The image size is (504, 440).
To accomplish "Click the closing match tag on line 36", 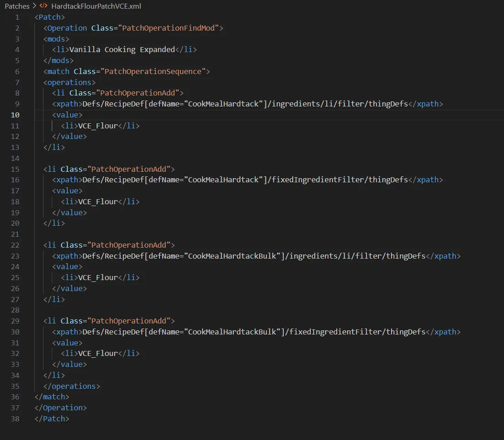I will tap(52, 397).
